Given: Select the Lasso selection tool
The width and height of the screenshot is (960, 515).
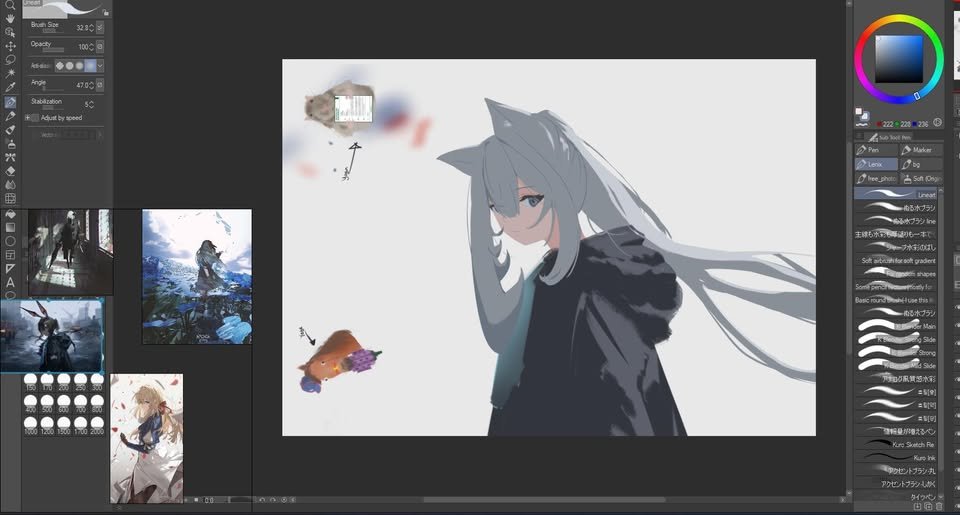Looking at the screenshot, I should pos(10,60).
